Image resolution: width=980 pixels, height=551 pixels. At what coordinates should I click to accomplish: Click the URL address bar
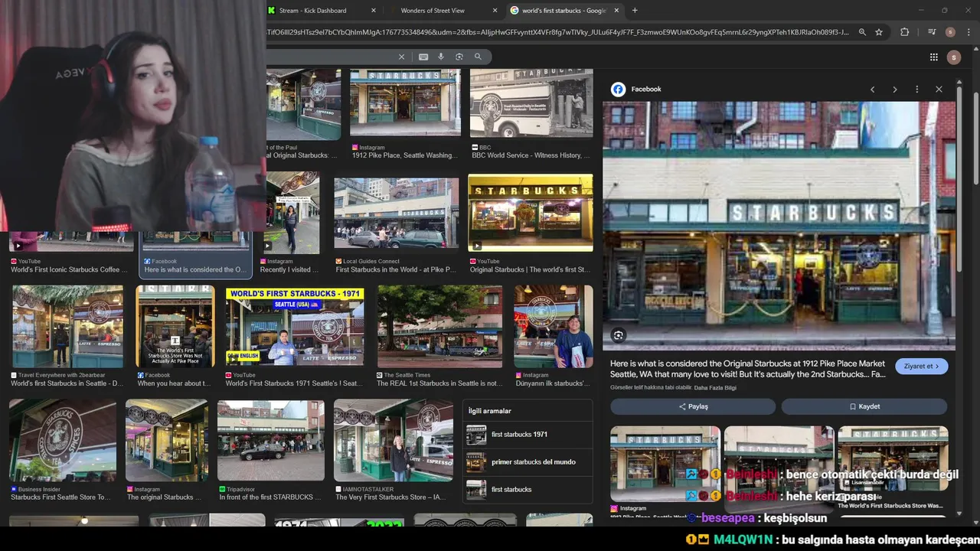[x=559, y=32]
